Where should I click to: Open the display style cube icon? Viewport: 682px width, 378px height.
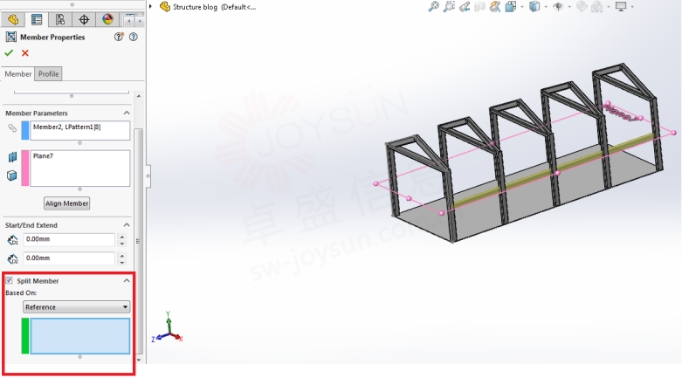(x=535, y=7)
